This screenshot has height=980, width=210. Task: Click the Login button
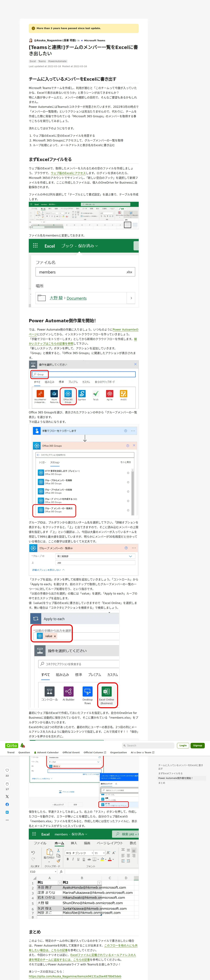183,745
